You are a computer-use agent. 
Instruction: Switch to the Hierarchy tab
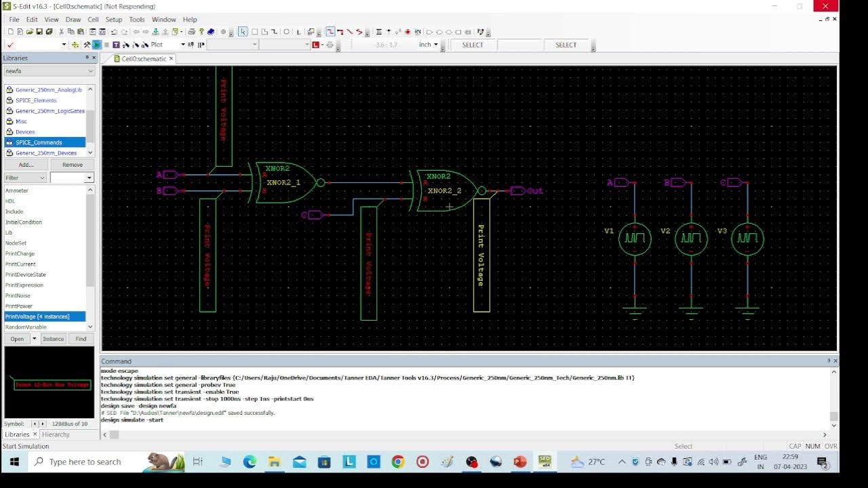coord(56,434)
